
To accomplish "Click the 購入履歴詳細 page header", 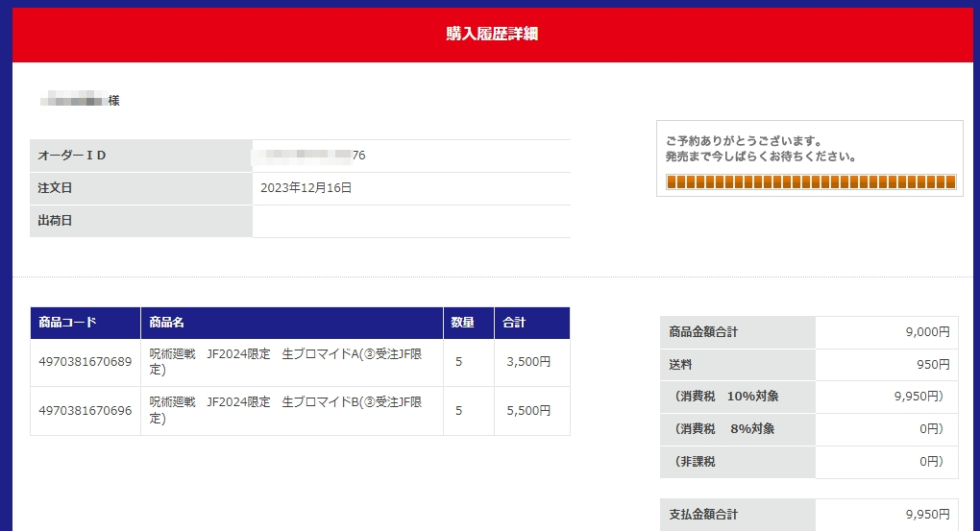I will point(492,34).
